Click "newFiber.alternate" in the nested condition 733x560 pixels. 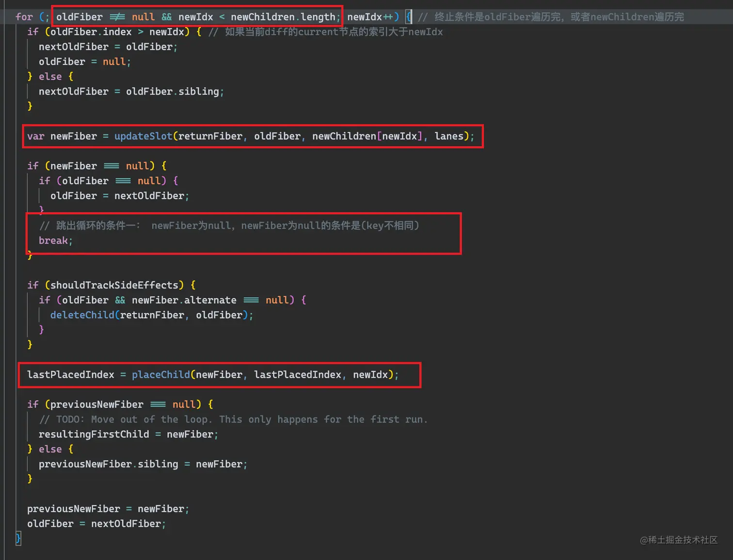[184, 300]
